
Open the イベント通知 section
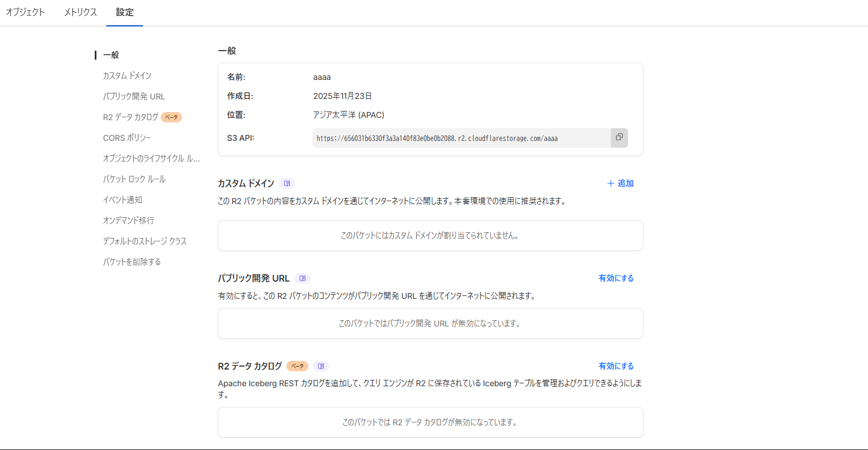tap(122, 199)
